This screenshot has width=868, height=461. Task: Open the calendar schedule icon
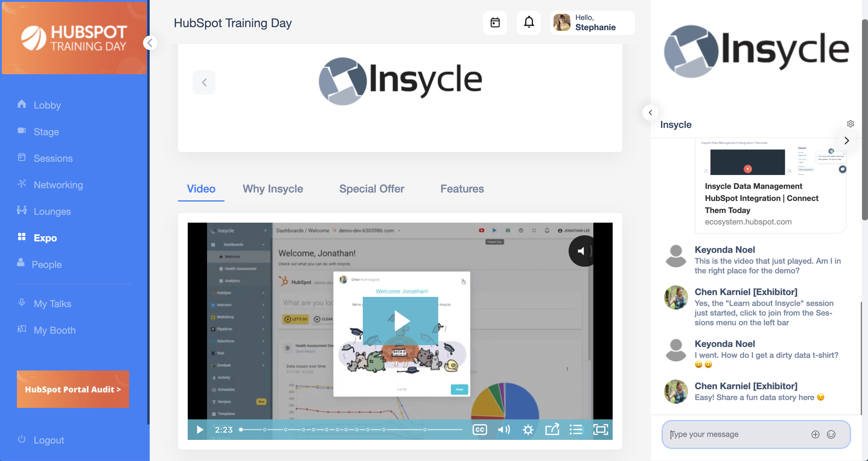point(495,23)
